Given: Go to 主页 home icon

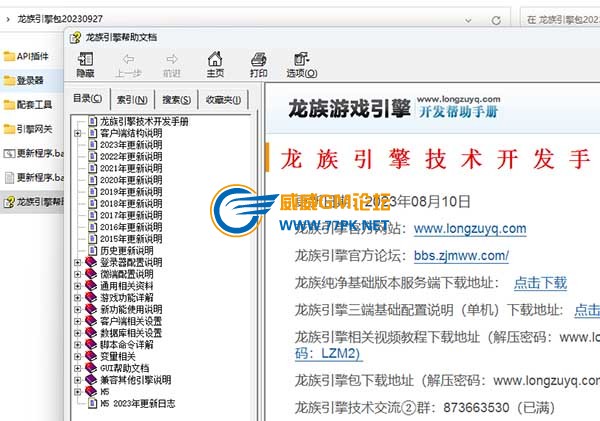Looking at the screenshot, I should [215, 59].
